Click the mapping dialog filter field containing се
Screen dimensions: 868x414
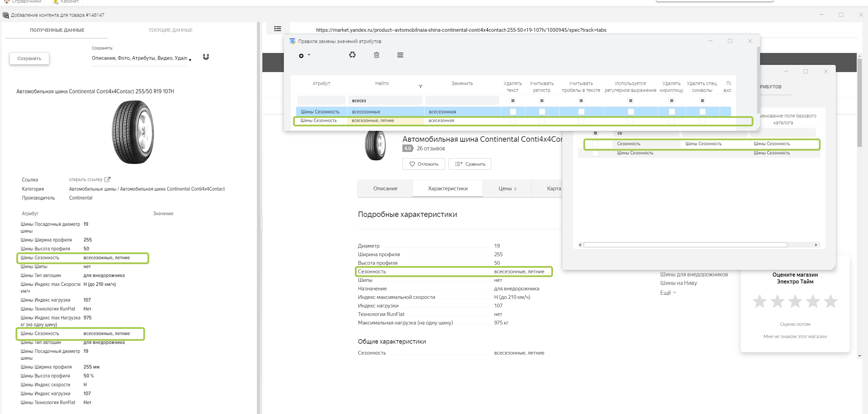[646, 133]
